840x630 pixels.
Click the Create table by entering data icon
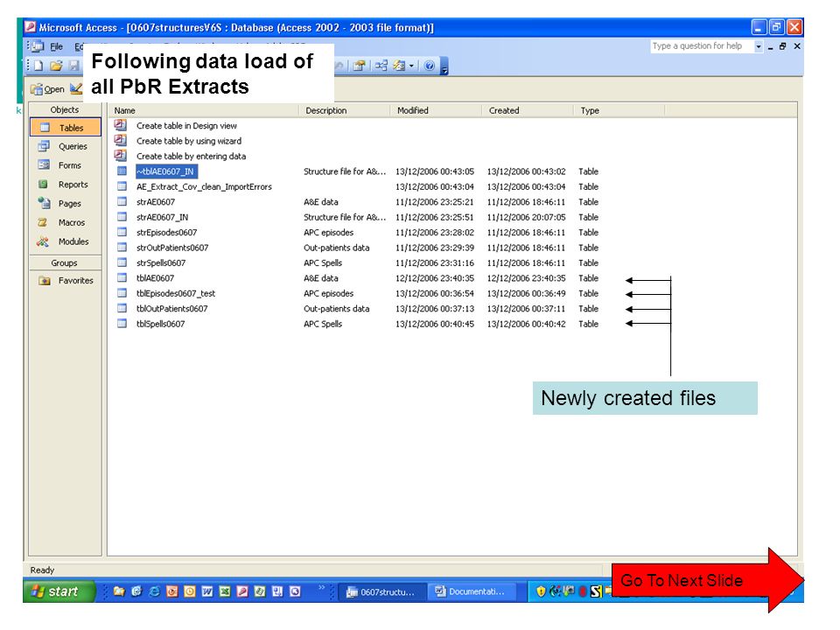pos(121,156)
